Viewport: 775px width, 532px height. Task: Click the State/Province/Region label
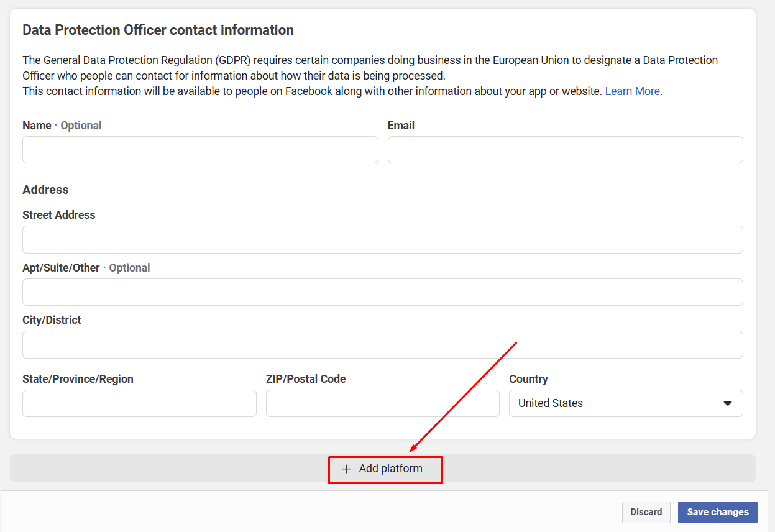pos(78,379)
